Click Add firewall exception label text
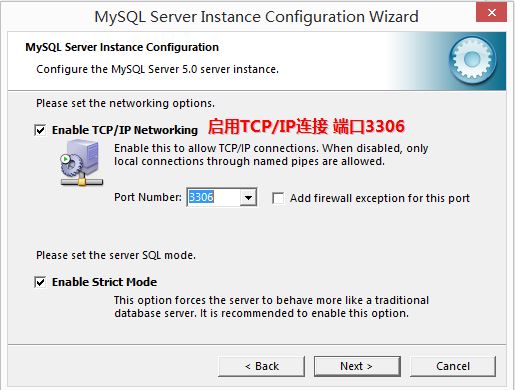 [x=380, y=198]
